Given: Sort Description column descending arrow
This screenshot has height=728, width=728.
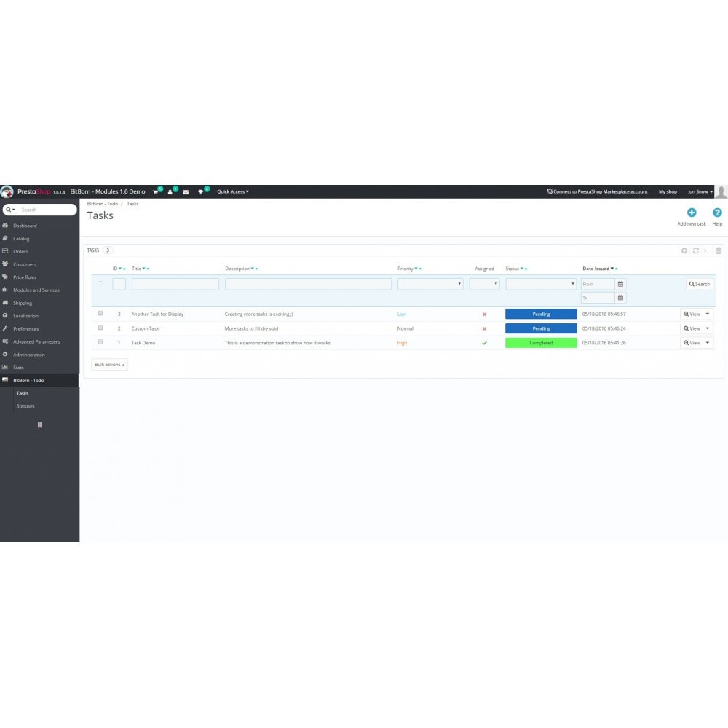Looking at the screenshot, I should [x=253, y=269].
